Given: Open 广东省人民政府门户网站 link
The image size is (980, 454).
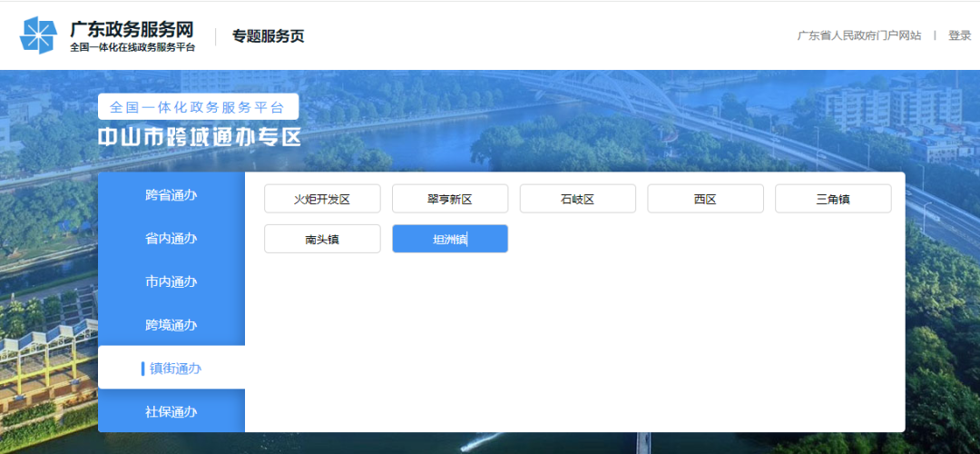Looking at the screenshot, I should tap(858, 35).
